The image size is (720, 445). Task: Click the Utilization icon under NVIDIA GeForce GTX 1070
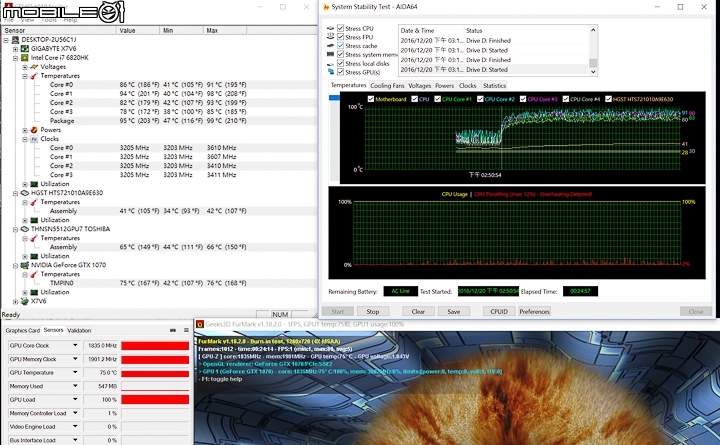pos(34,292)
